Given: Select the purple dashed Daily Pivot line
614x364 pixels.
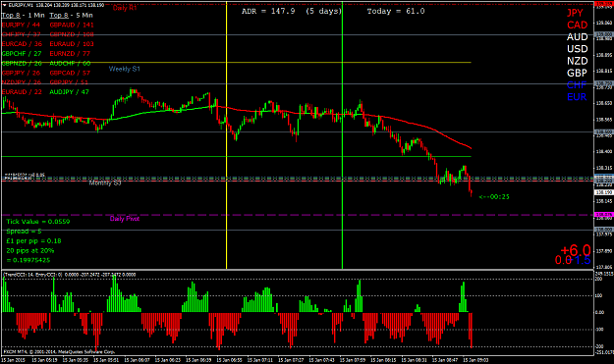Looking at the screenshot, I should [x=298, y=215].
